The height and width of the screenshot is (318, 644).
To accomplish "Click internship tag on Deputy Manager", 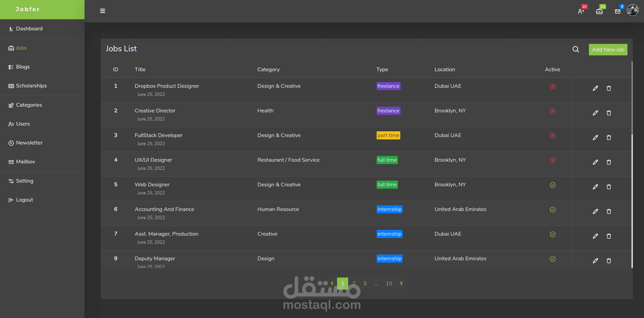I will [x=389, y=259].
